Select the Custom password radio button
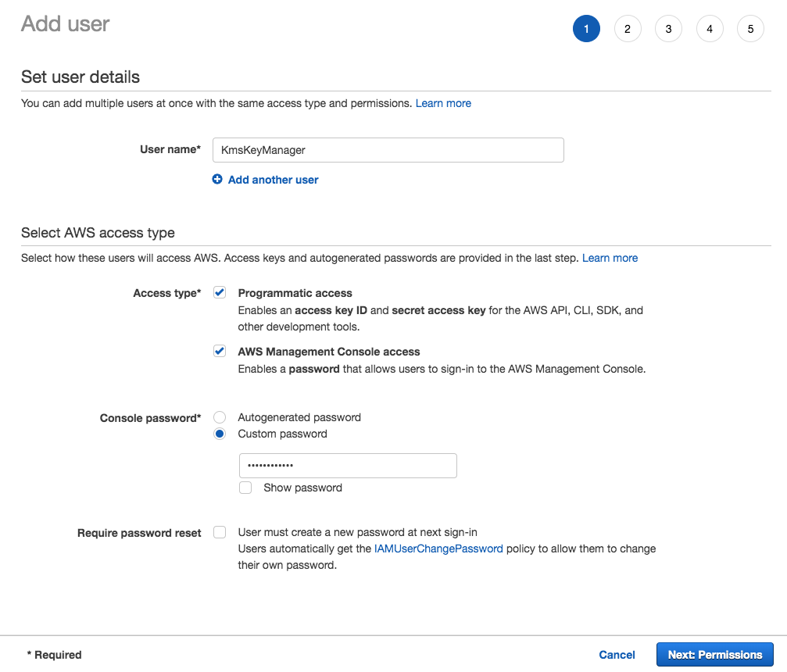Image resolution: width=787 pixels, height=672 pixels. (220, 434)
